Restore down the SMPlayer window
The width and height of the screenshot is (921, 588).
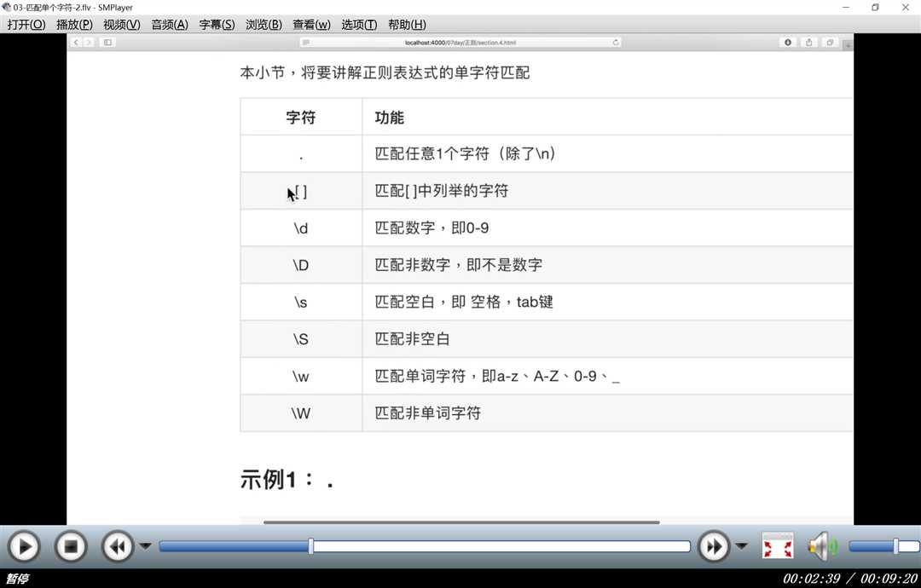875,7
